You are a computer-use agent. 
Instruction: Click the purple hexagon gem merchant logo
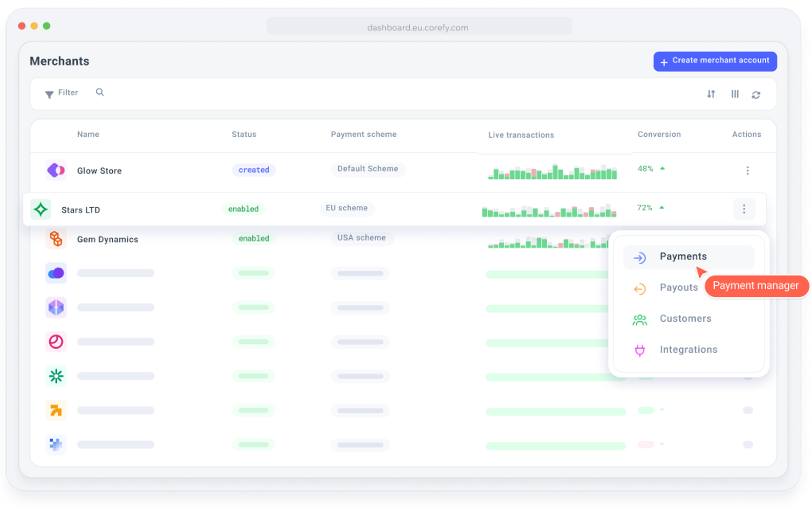click(56, 307)
